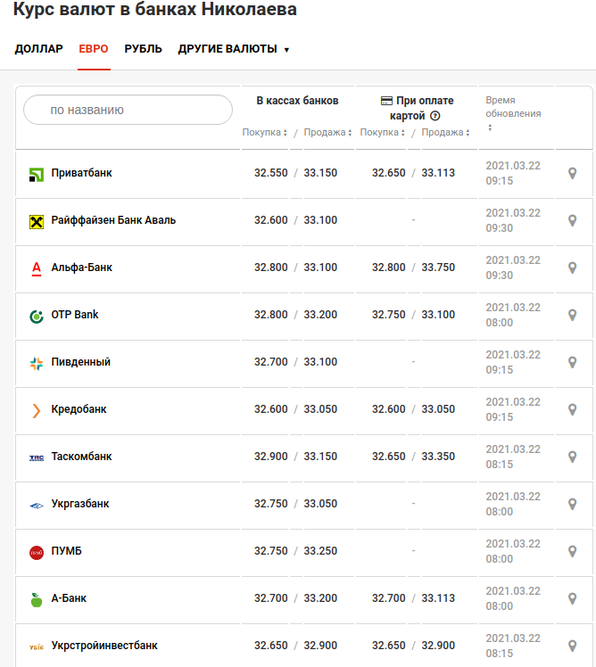Click the OTP Bank green logo
This screenshot has height=667, width=596.
[x=36, y=316]
